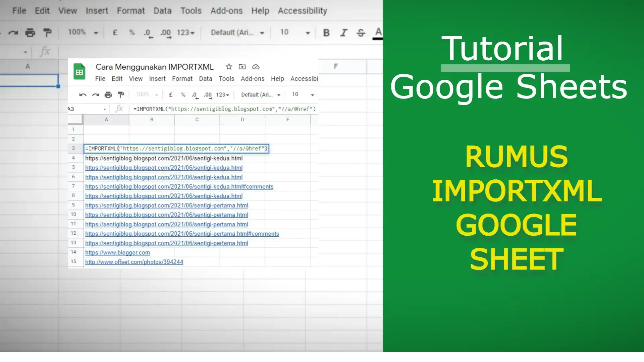Open the name box dropdown arrow in the background window
This screenshot has width=644, height=362.
point(25,52)
